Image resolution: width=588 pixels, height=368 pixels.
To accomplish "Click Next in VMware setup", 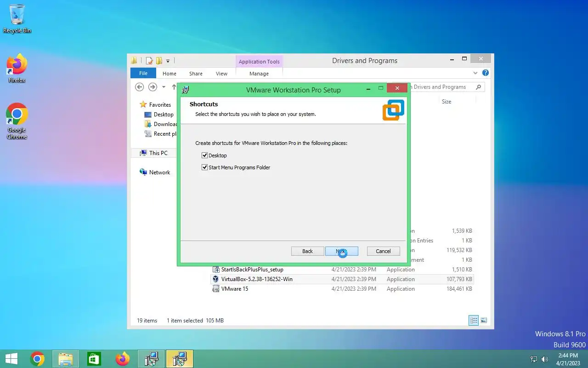I will click(341, 251).
